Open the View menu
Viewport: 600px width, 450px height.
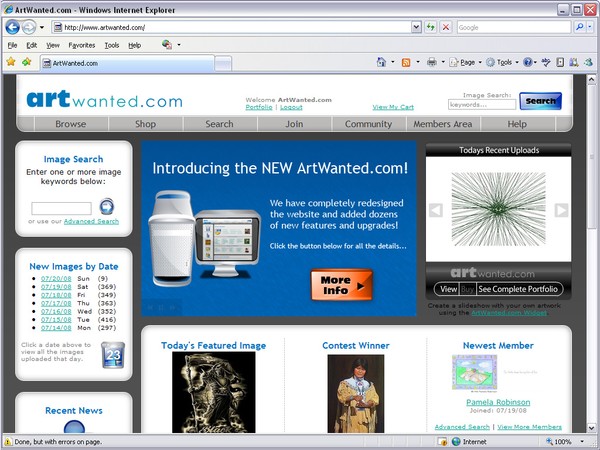coord(53,45)
